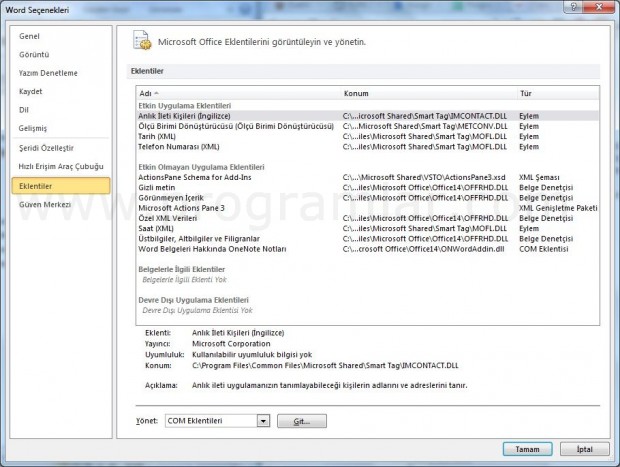The height and width of the screenshot is (467, 620).
Task: Click Belgelerle İlgili Eklentiler group heading
Action: [x=181, y=269]
